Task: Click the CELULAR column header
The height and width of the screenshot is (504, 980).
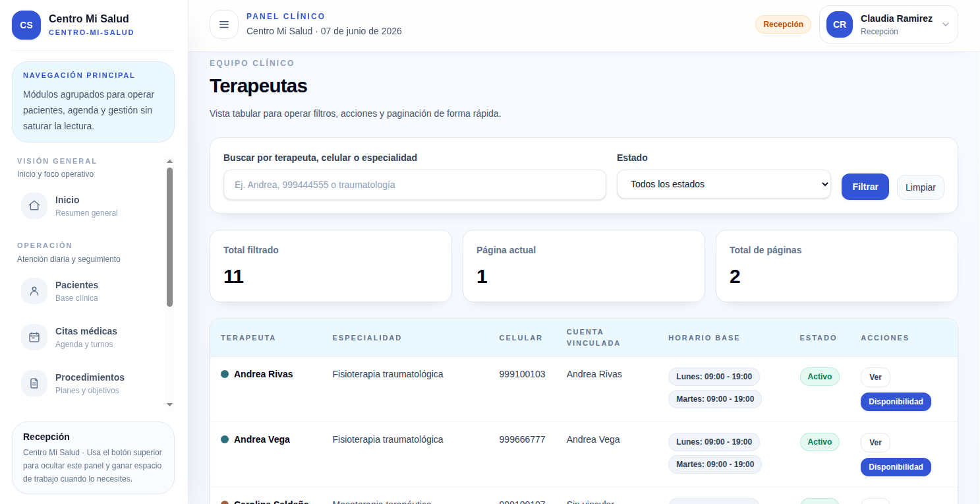Action: pos(521,338)
